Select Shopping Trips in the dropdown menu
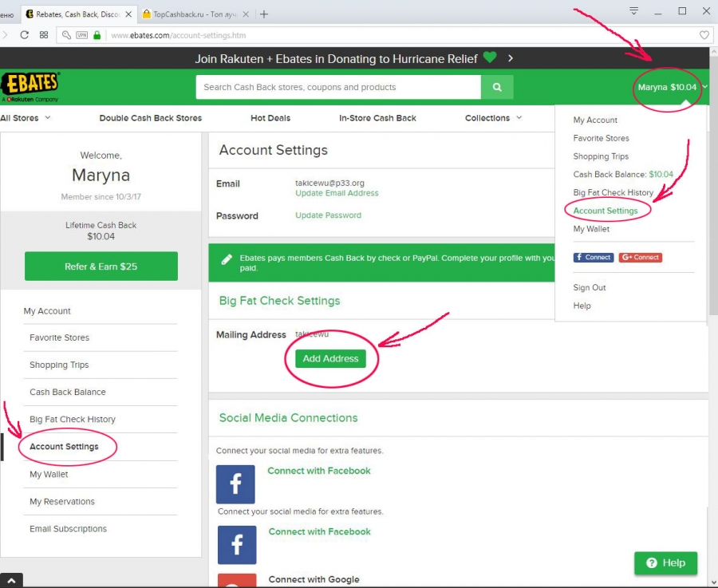The image size is (718, 588). tap(601, 156)
